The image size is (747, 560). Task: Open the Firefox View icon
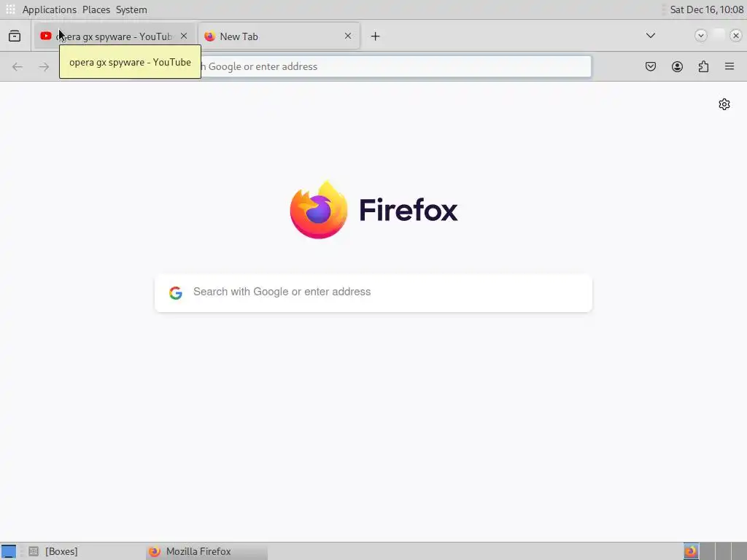15,36
